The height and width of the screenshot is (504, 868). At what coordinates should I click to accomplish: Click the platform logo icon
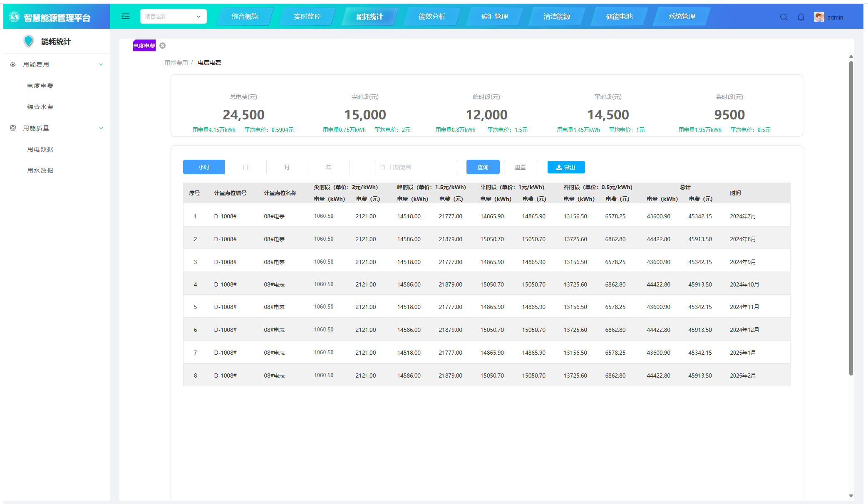click(14, 17)
